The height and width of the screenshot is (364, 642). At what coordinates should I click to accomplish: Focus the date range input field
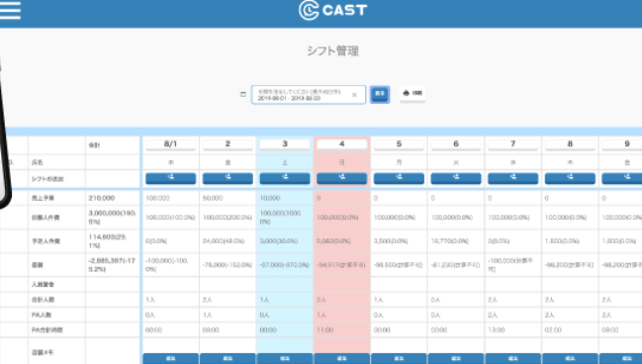pyautogui.click(x=309, y=95)
